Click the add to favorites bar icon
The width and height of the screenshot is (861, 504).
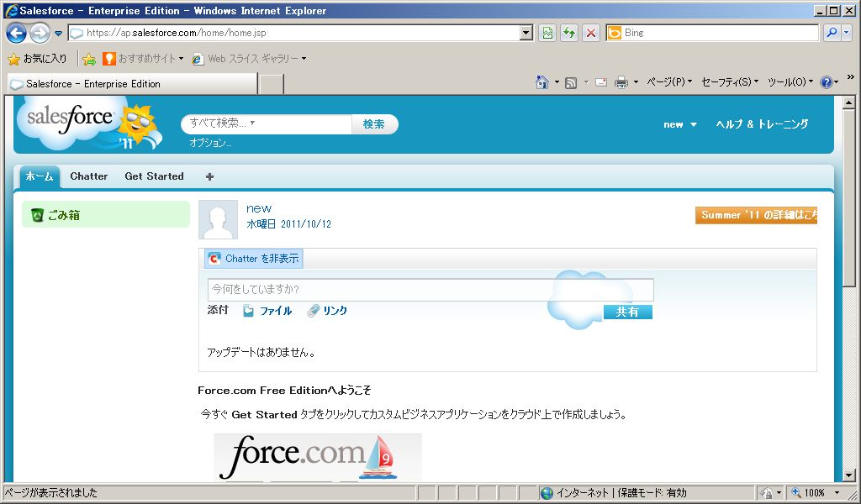click(89, 59)
